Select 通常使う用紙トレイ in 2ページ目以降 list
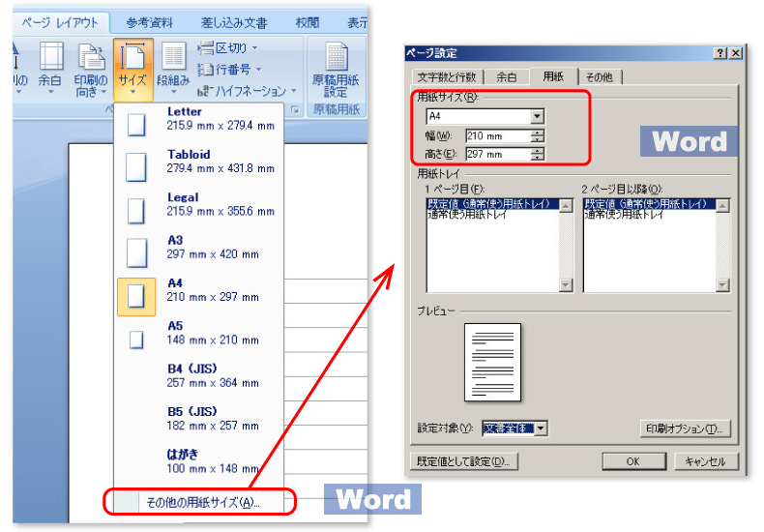Image resolution: width=764 pixels, height=532 pixels. (x=650, y=215)
